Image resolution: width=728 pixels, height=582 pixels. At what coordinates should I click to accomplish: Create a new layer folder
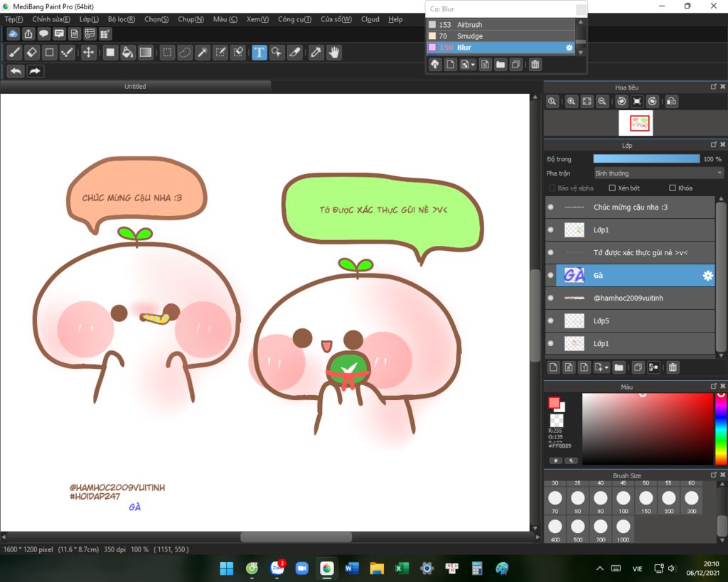[619, 367]
